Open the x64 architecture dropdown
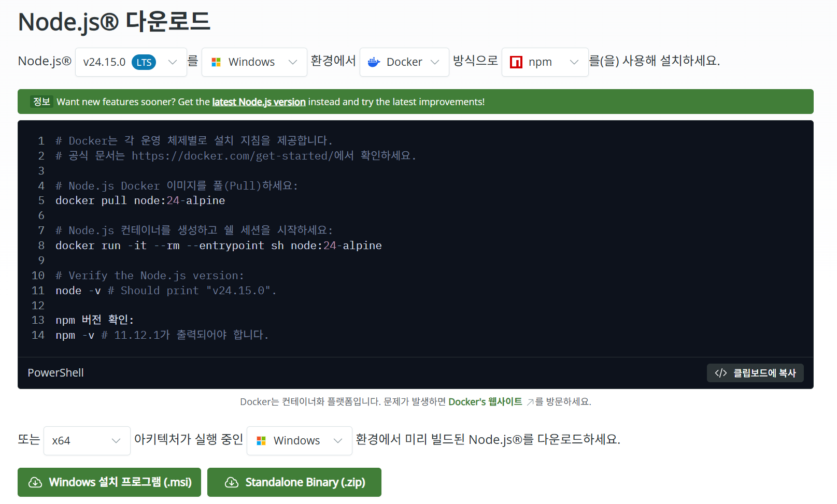 (x=87, y=441)
